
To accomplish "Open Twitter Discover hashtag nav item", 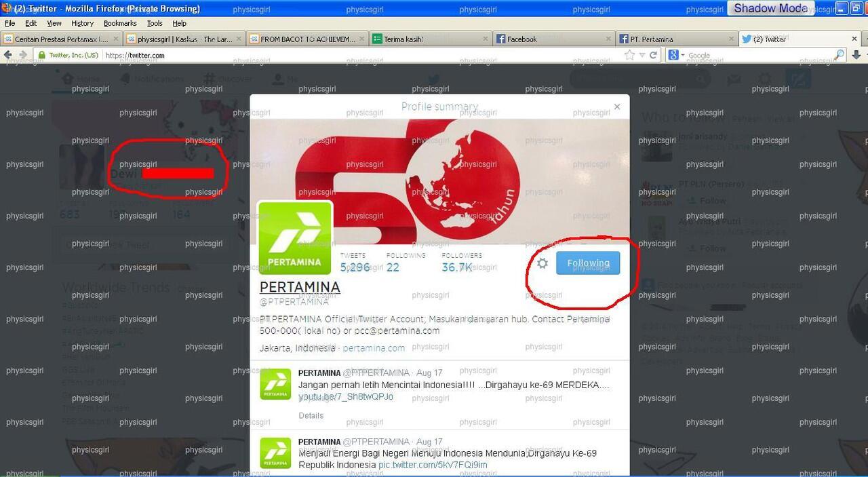I will [x=227, y=79].
